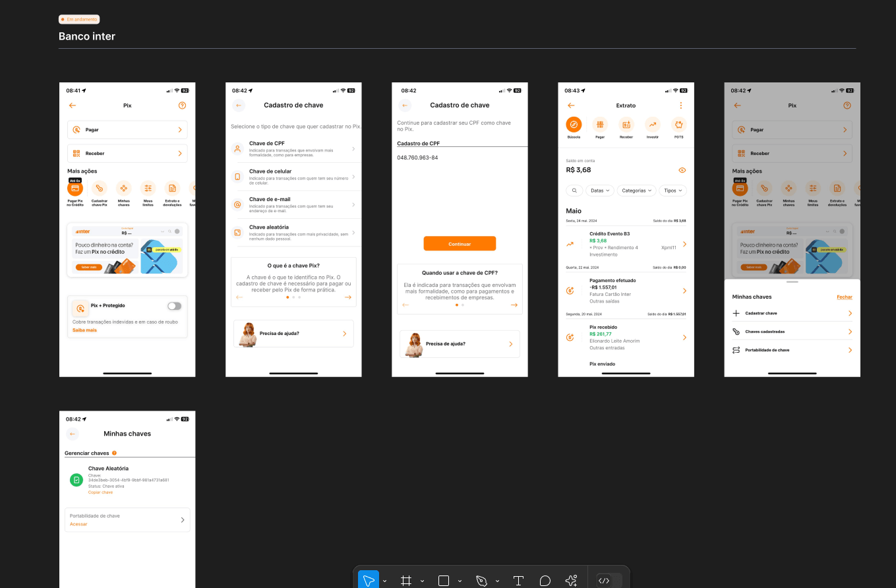Toggle the Saldo em conta eye icon

point(682,170)
